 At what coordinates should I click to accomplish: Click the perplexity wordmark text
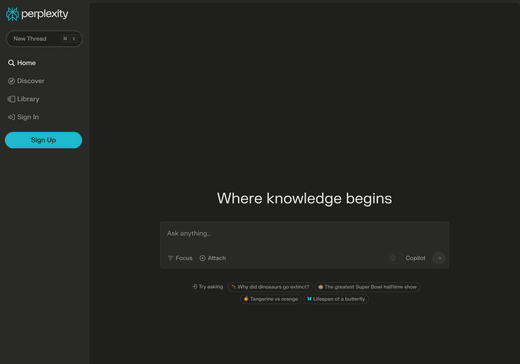[x=45, y=14]
